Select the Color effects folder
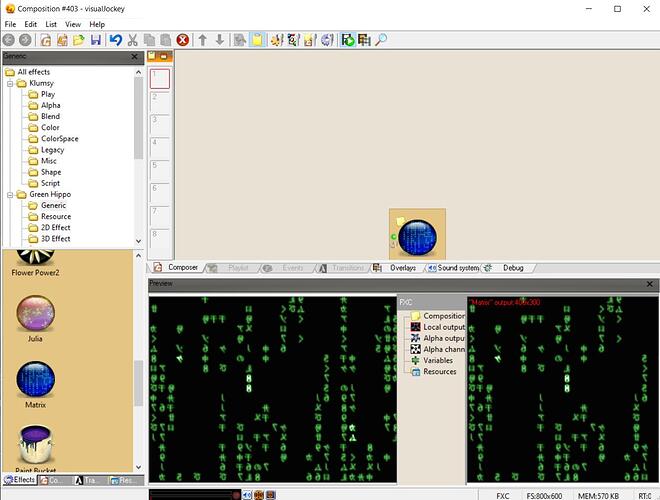Viewport: 660px width, 500px height. pos(50,128)
